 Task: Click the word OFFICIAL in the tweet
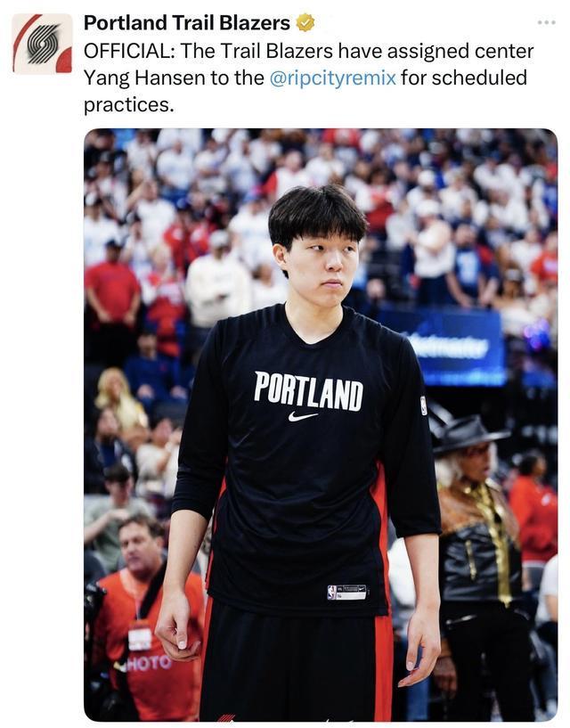click(126, 51)
